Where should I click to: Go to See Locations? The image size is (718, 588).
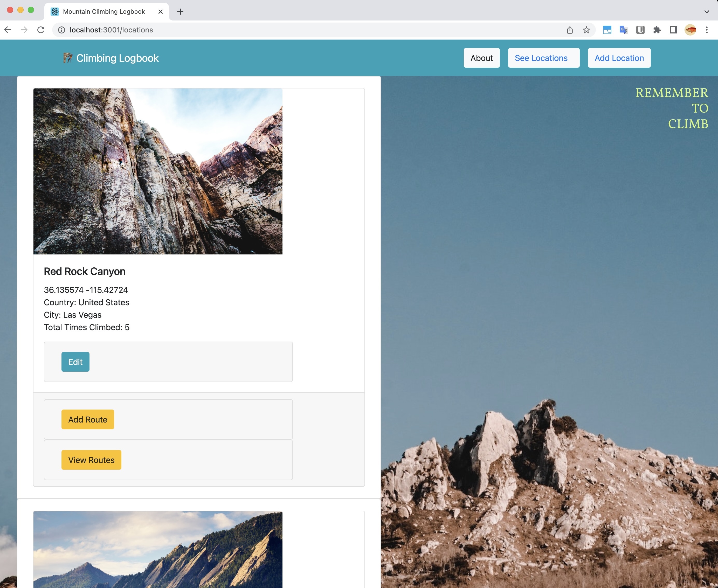tap(543, 58)
